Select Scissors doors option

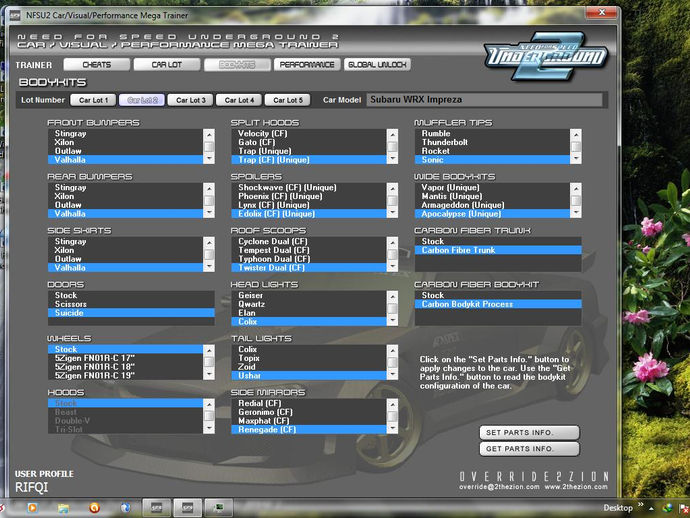pos(131,304)
